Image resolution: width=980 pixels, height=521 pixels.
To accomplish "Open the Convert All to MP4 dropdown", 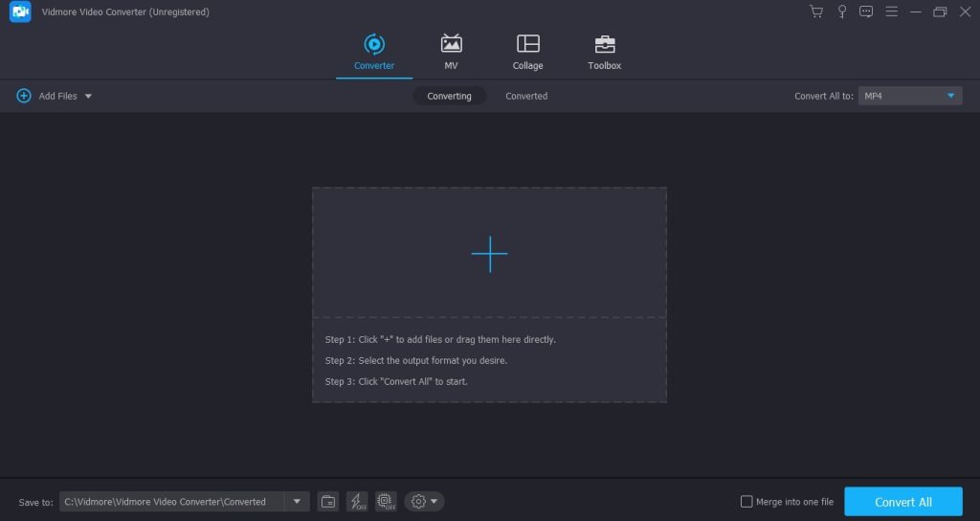I will (909, 96).
